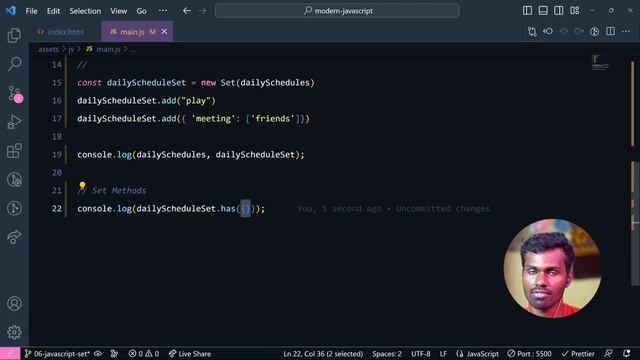640x360 pixels.
Task: Click Open Changes icon in editor toolbar
Action: point(532,31)
